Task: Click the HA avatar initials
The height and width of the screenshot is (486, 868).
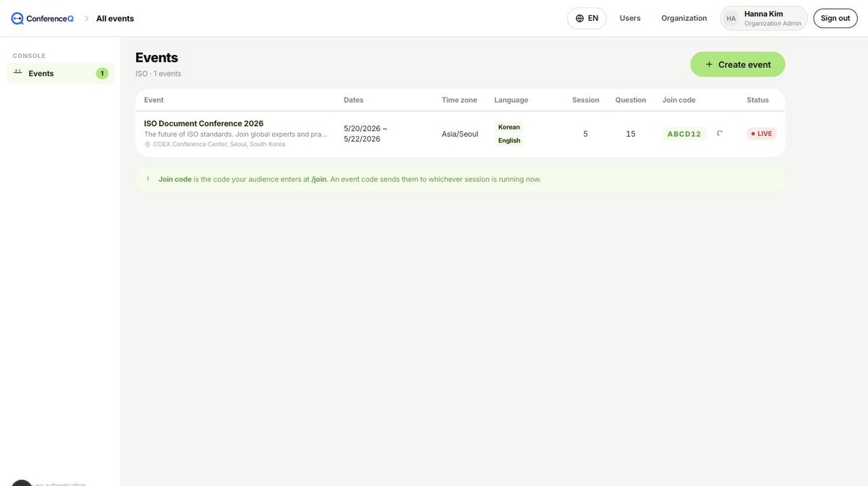Action: [x=731, y=18]
